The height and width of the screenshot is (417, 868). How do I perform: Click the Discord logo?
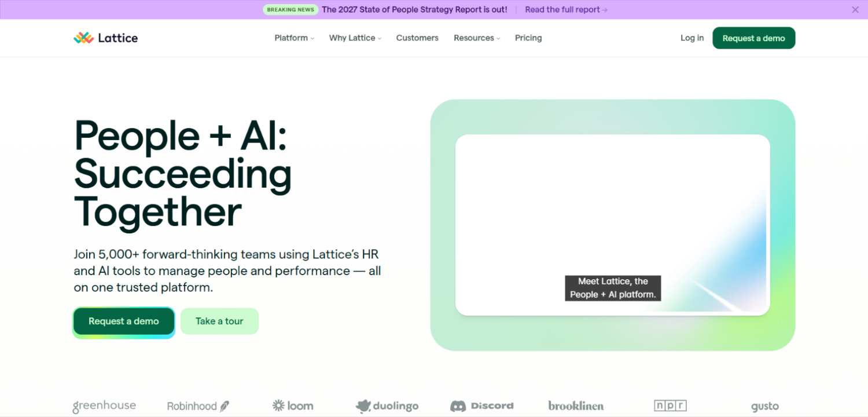pyautogui.click(x=481, y=406)
